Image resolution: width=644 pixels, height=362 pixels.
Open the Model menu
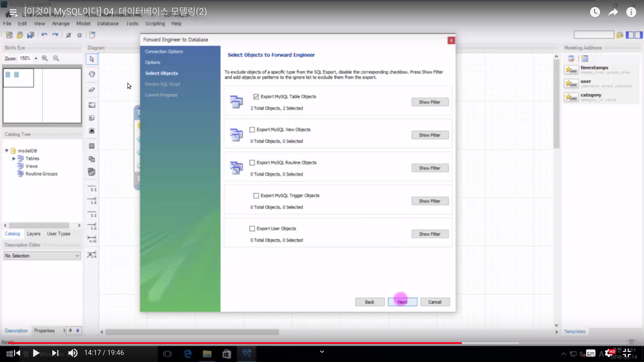tap(83, 23)
